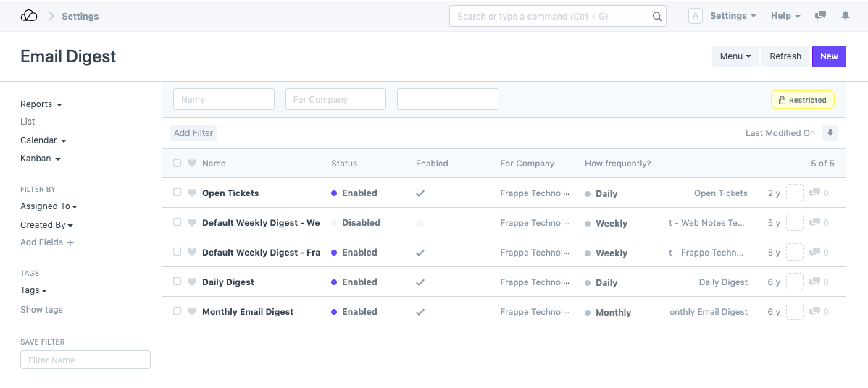Click the purple status dot for Daily Digest
The width and height of the screenshot is (868, 388).
click(x=334, y=282)
